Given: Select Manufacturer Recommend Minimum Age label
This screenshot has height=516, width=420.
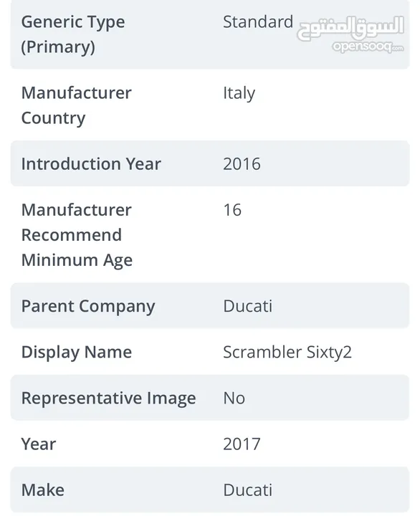Looking at the screenshot, I should (77, 235).
